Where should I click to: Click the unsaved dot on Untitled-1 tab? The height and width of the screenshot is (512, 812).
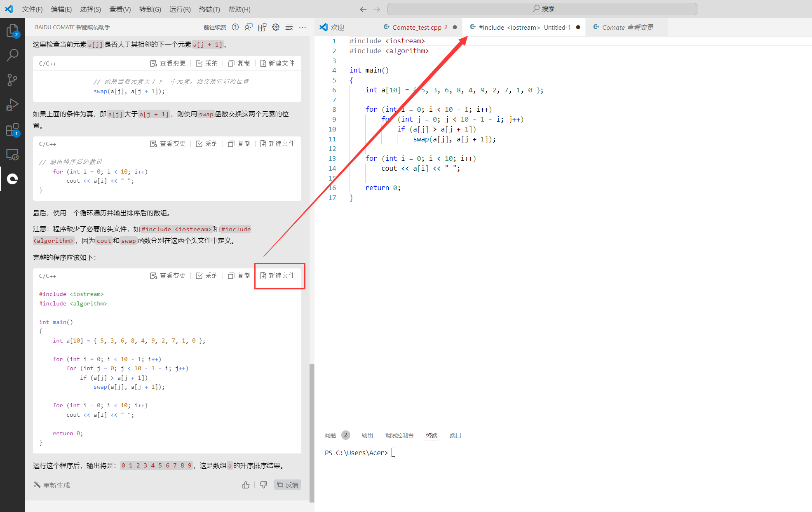(578, 27)
